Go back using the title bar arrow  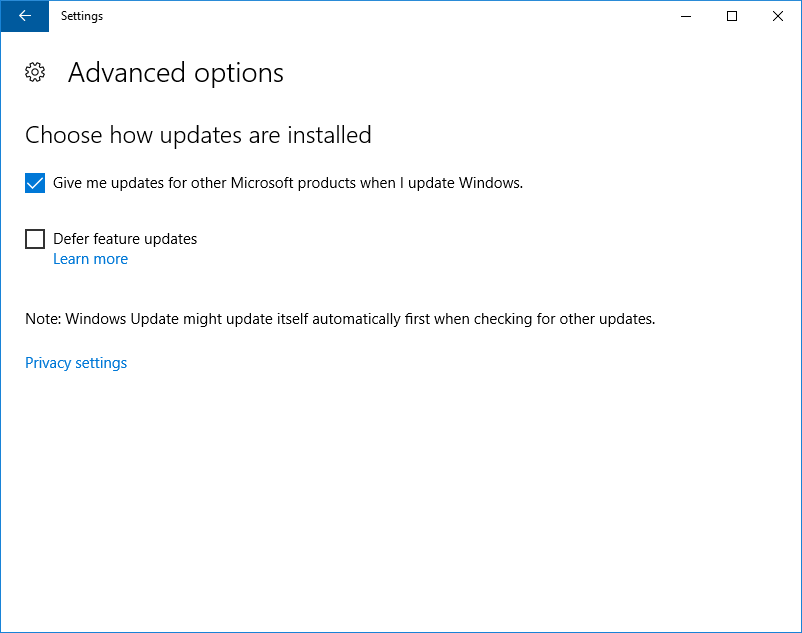pyautogui.click(x=24, y=16)
